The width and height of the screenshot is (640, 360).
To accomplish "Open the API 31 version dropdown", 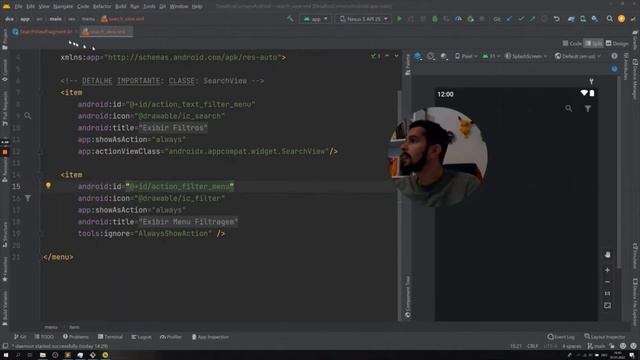I will (x=491, y=56).
